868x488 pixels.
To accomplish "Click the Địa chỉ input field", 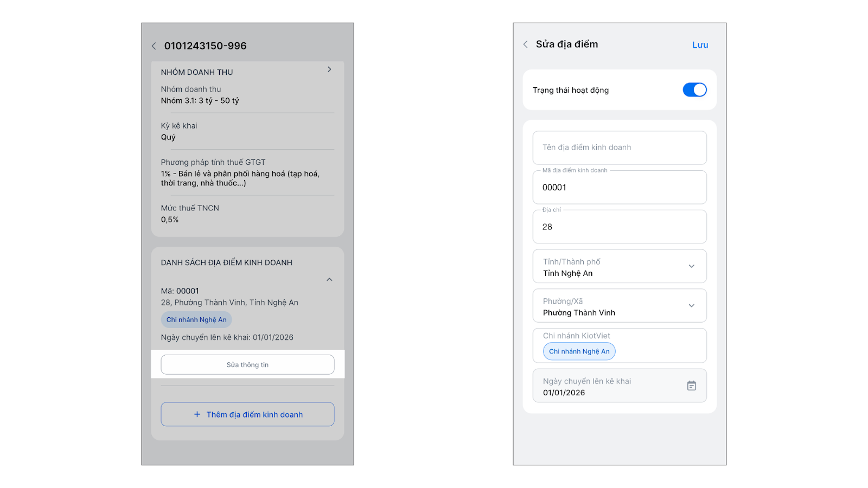I will coord(619,227).
